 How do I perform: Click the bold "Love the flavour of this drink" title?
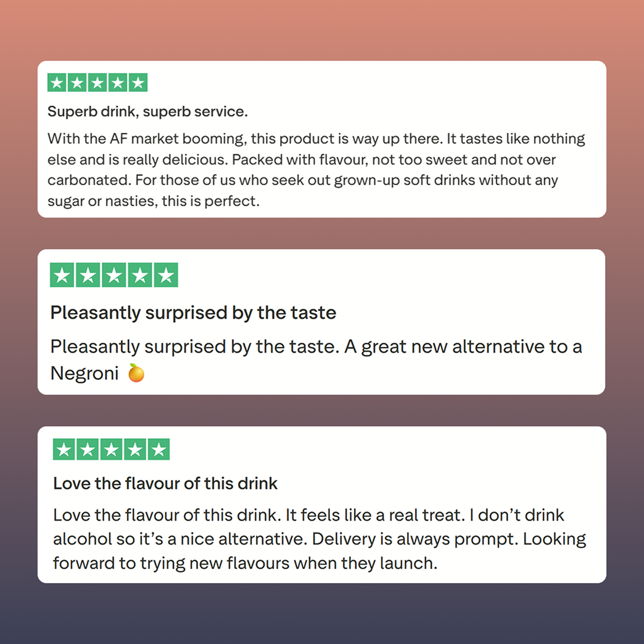pos(165,483)
